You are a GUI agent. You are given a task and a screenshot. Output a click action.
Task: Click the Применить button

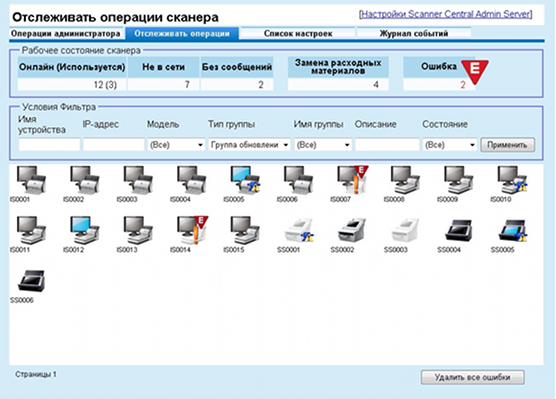tap(507, 145)
